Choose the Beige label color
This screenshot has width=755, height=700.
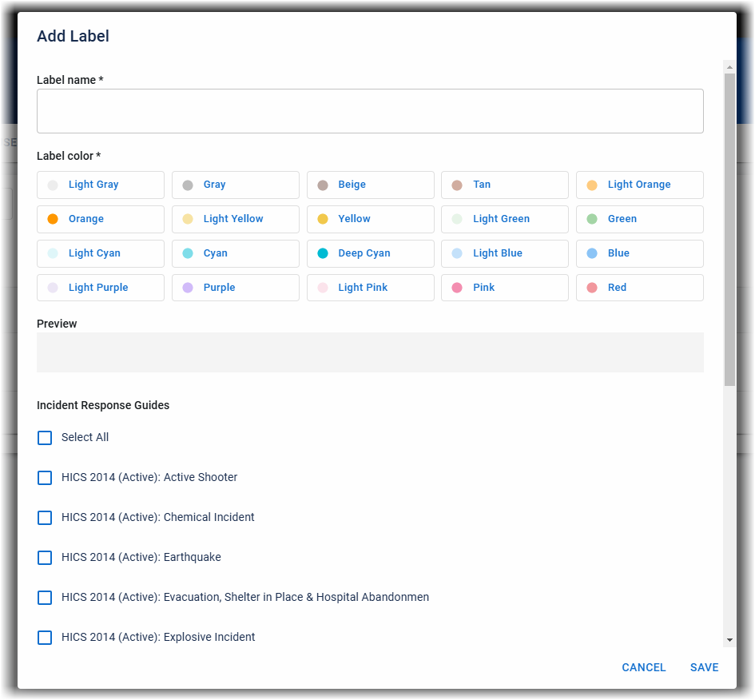point(370,185)
